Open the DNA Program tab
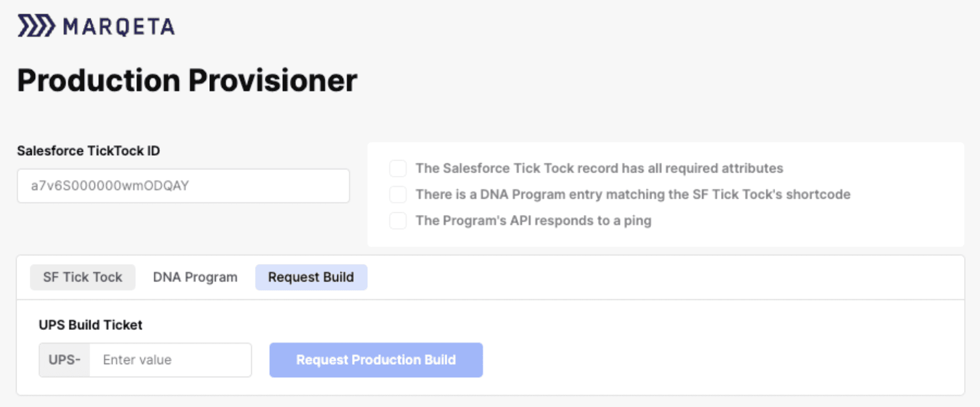Image resolution: width=980 pixels, height=407 pixels. click(x=195, y=277)
